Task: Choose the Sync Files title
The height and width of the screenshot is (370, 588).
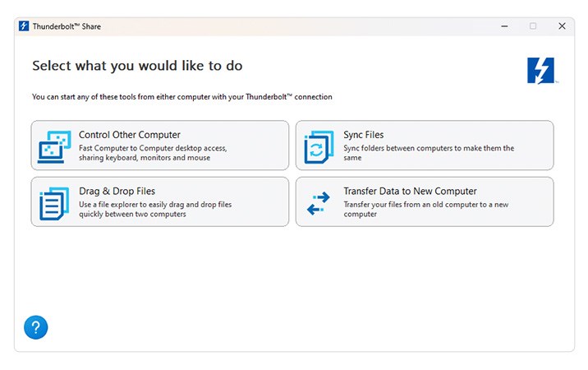Action: [363, 135]
